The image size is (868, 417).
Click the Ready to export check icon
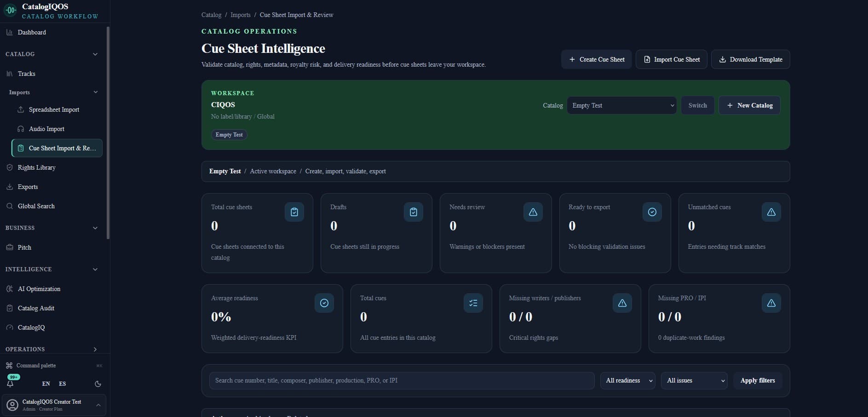pyautogui.click(x=652, y=212)
